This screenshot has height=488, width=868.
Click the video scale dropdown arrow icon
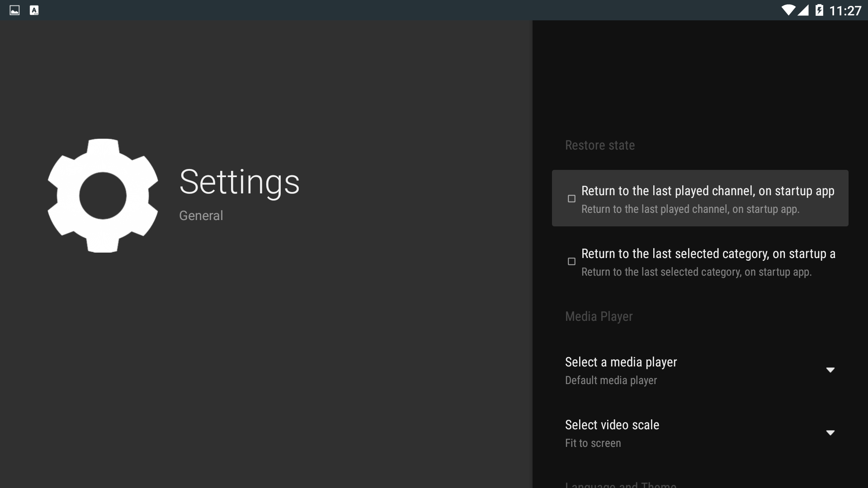coord(830,432)
